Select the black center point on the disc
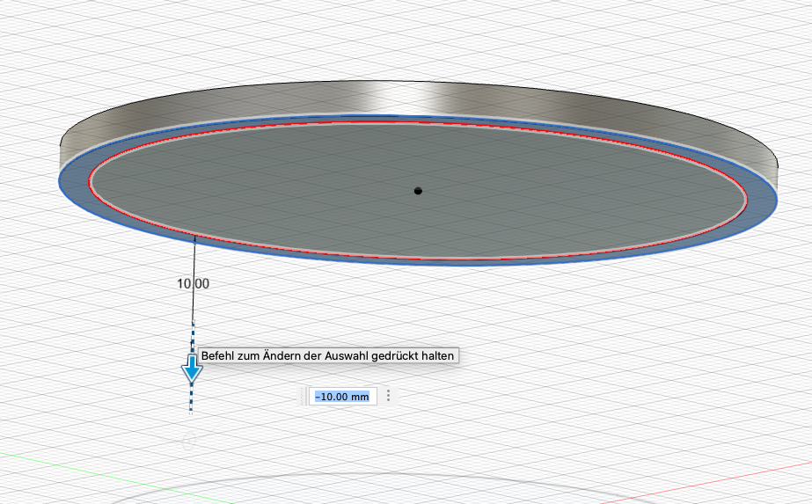Viewport: 812px width, 504px height. (x=418, y=190)
